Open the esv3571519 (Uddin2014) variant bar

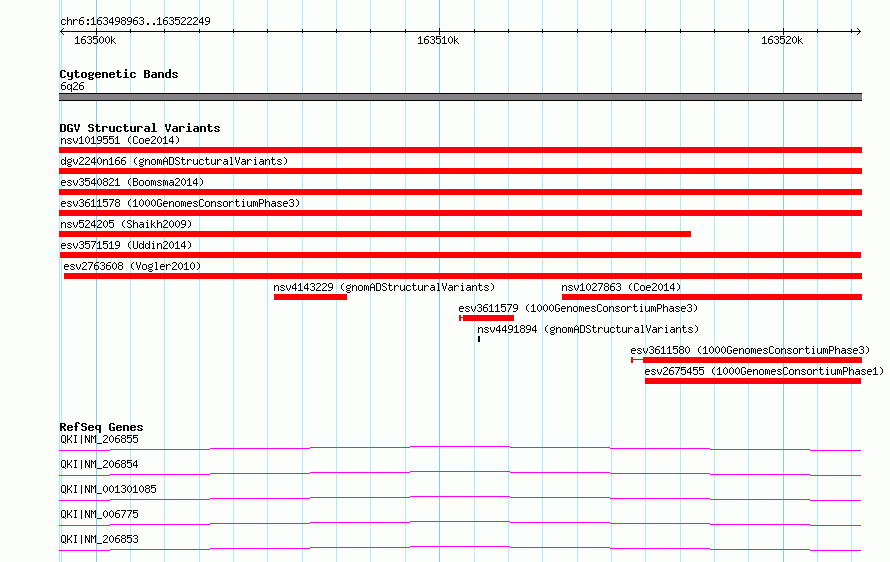click(x=460, y=255)
